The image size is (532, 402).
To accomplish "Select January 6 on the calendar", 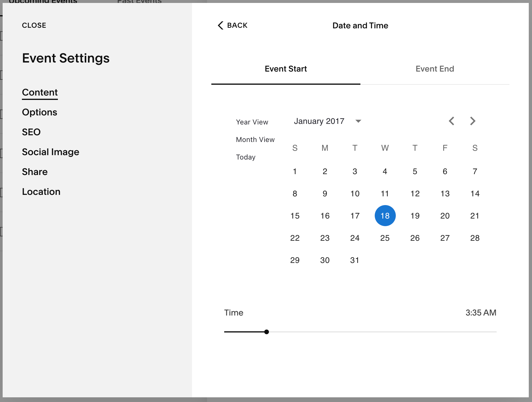I will pos(445,171).
